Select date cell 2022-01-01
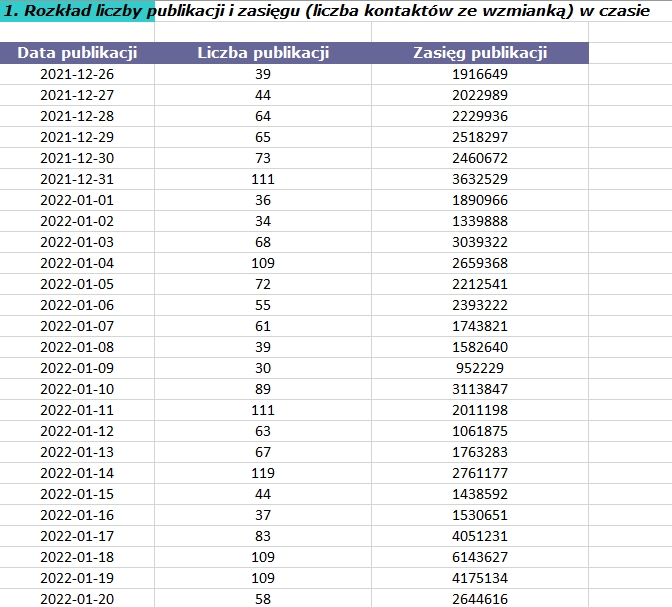 [x=77, y=200]
